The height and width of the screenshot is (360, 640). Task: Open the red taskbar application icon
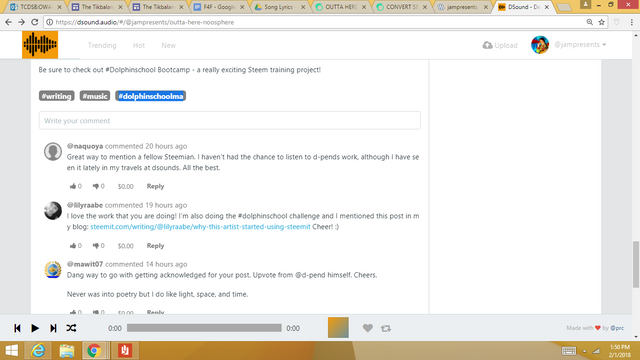[x=125, y=351]
